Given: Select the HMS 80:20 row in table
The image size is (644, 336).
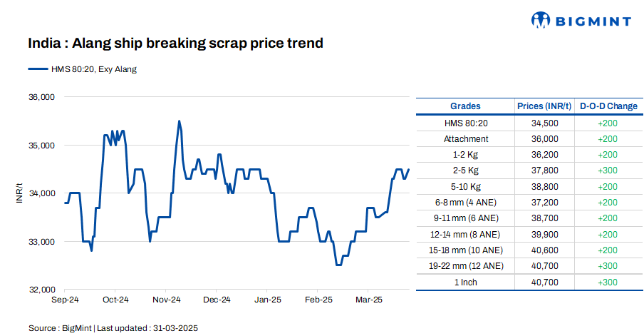Looking at the screenshot, I should (x=466, y=123).
